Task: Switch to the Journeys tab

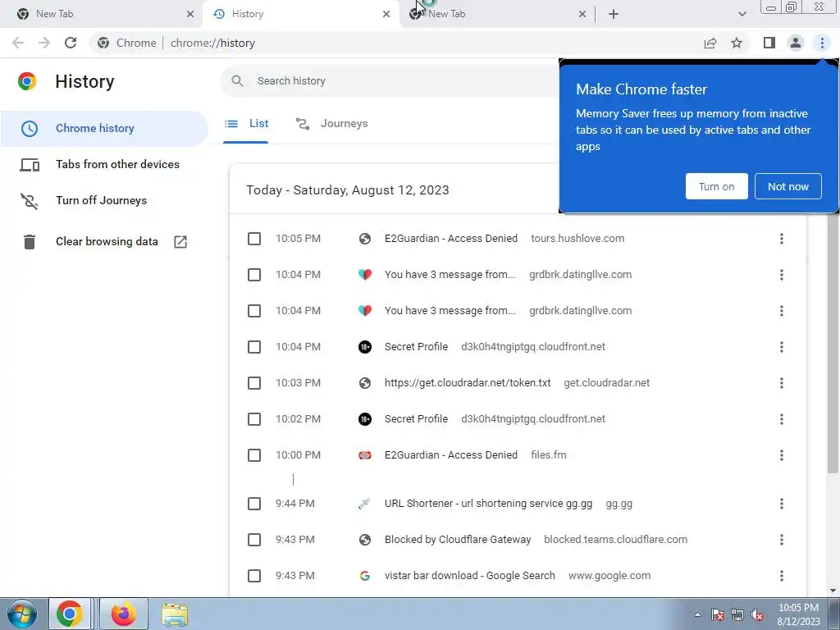Action: pos(332,124)
